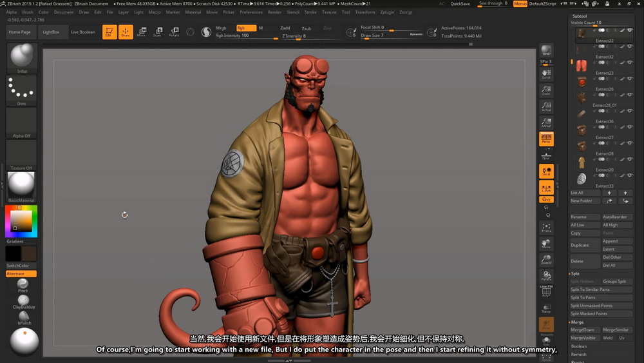Image resolution: width=644 pixels, height=363 pixels.
Task: Enable the Zadd sculpt mode
Action: [285, 28]
